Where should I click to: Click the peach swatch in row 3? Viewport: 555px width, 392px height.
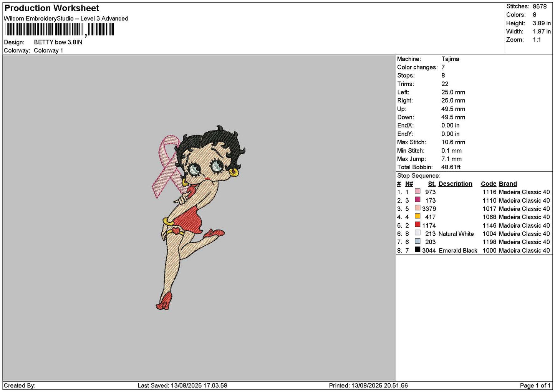[x=417, y=208]
